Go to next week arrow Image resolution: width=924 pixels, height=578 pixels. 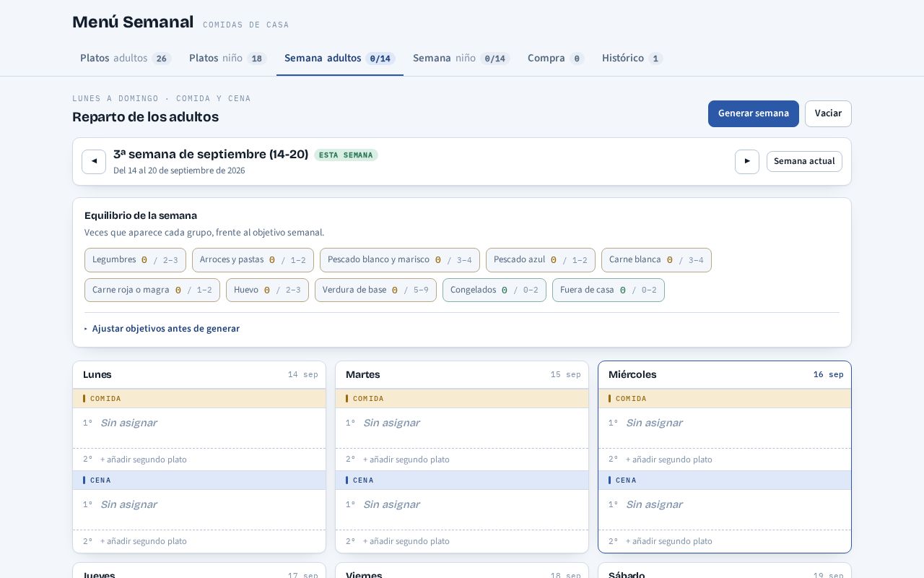click(747, 162)
